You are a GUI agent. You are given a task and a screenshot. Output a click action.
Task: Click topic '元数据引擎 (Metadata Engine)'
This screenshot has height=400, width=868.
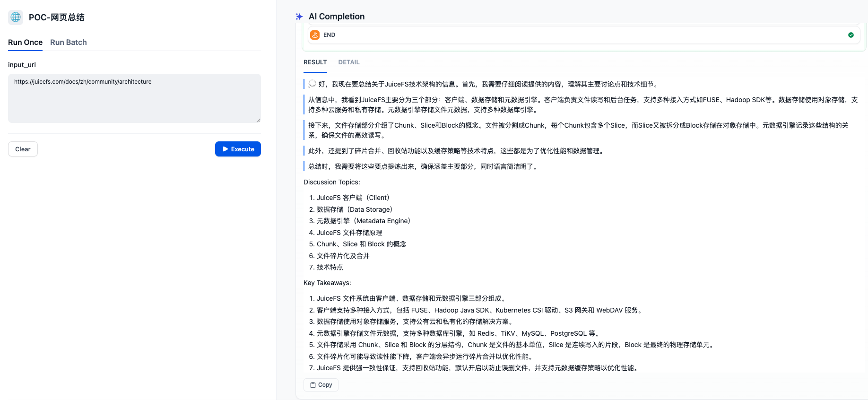pyautogui.click(x=365, y=221)
